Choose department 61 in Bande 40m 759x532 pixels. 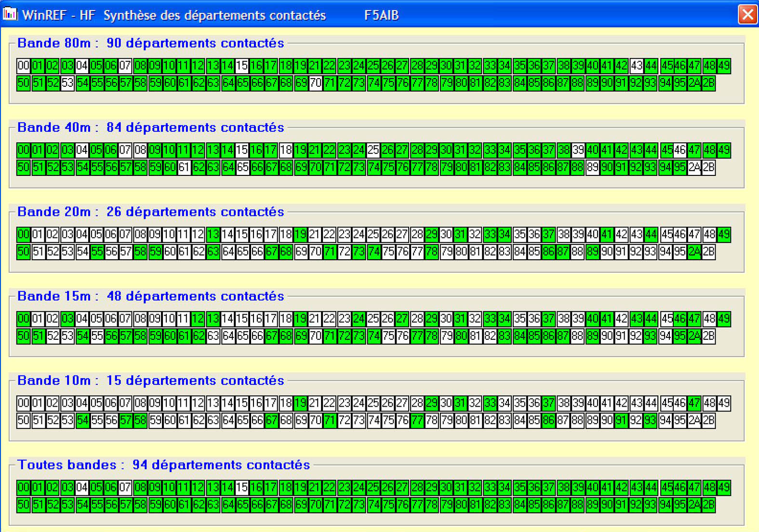[184, 167]
